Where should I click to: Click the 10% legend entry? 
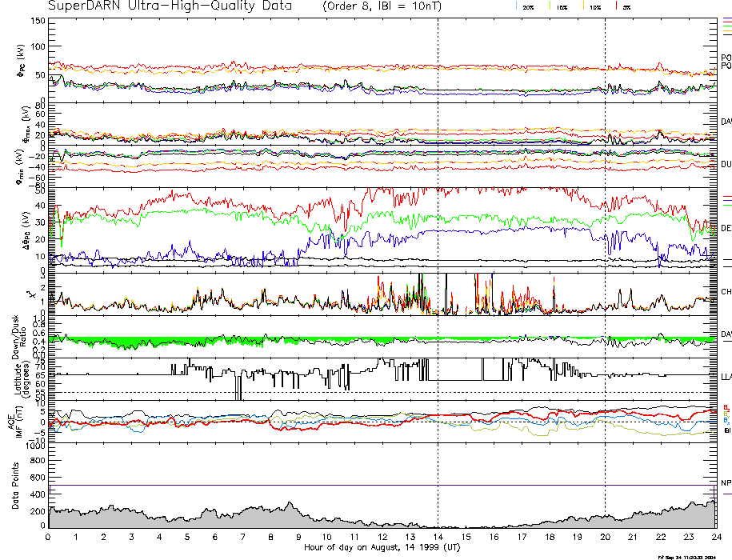pos(594,6)
